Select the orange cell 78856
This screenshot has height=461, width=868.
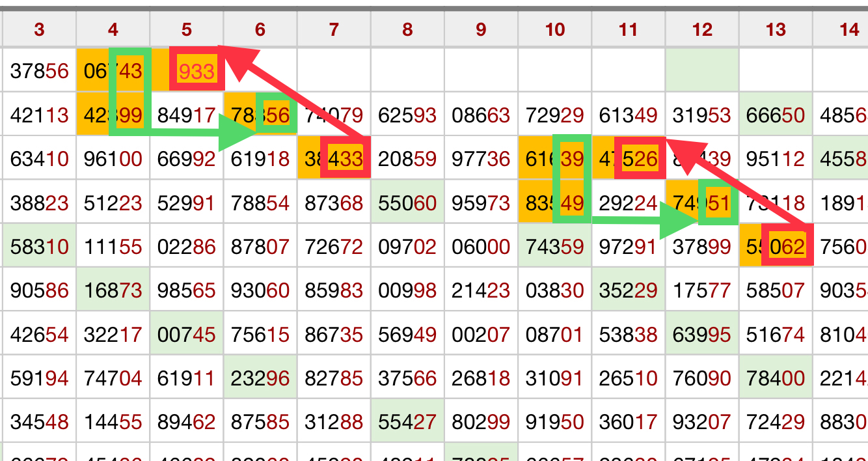pyautogui.click(x=260, y=115)
